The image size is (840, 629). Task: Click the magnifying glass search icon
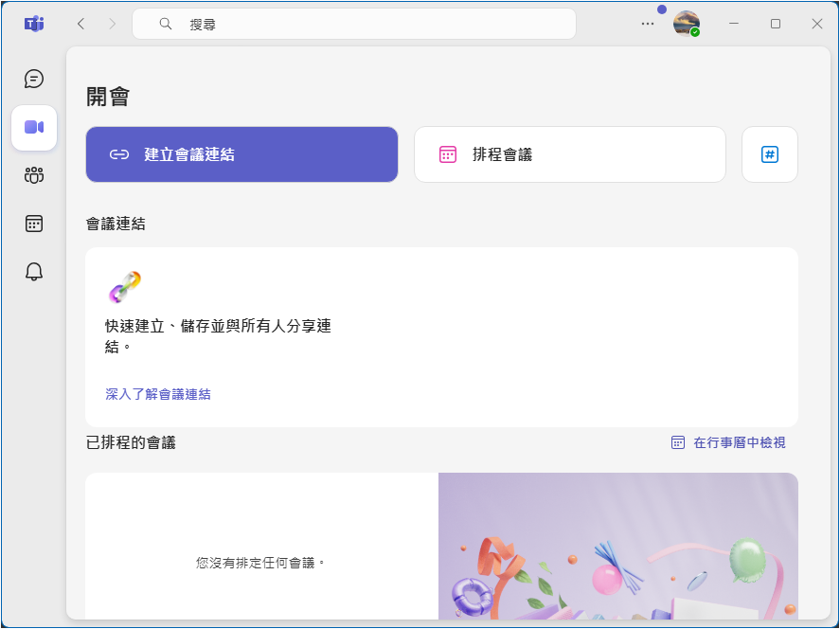[x=166, y=25]
